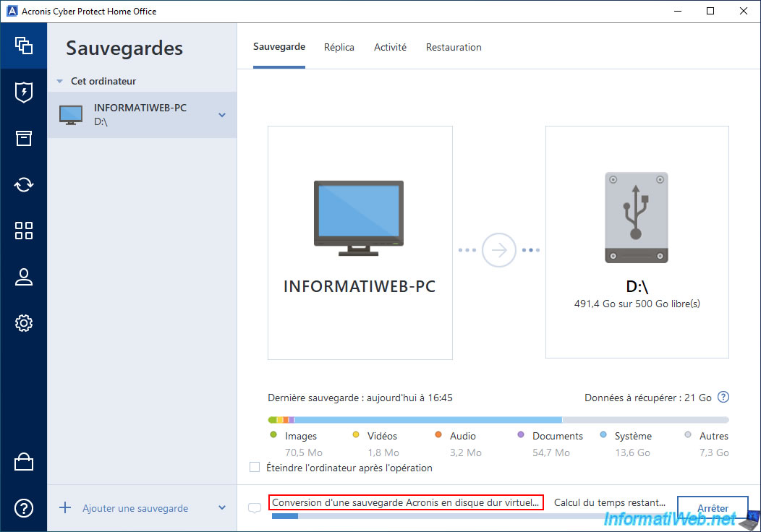Select INFORMATIWEB-PC backup entry in list

(142, 115)
